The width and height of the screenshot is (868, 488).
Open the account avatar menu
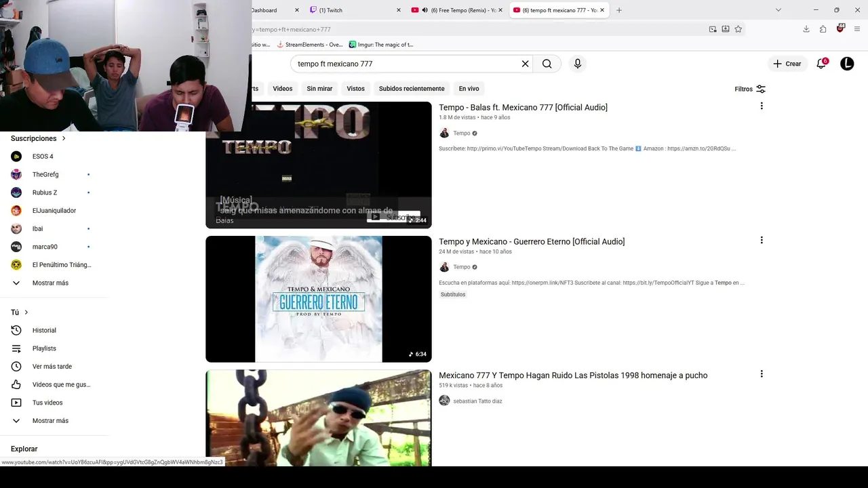(847, 64)
